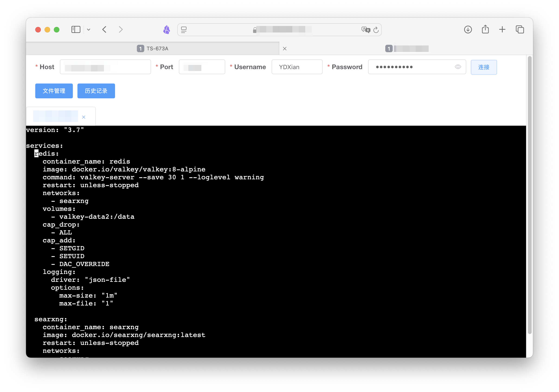
Task: Click the Port input field
Action: tap(202, 67)
